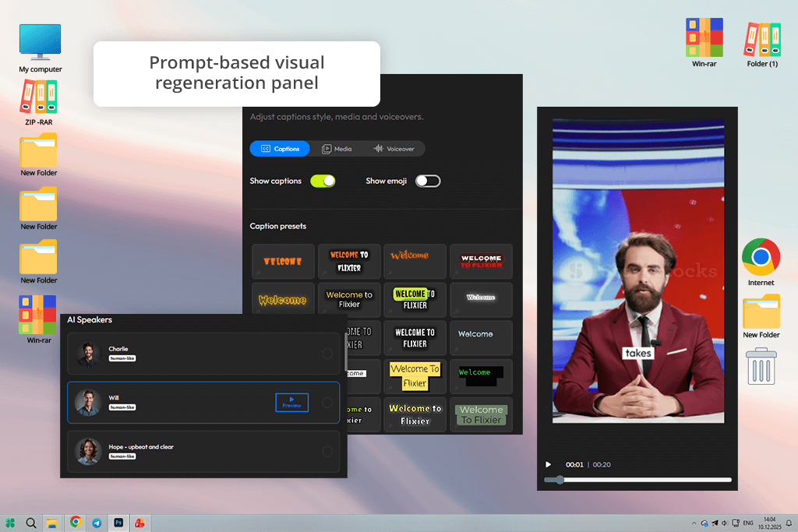The image size is (798, 532).
Task: Click Hope's avatar photo
Action: pyautogui.click(x=89, y=452)
